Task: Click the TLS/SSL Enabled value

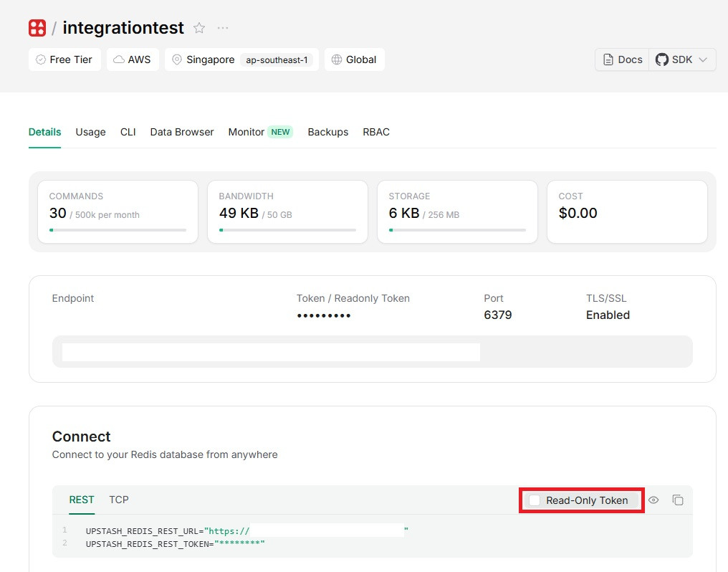Action: (x=608, y=315)
